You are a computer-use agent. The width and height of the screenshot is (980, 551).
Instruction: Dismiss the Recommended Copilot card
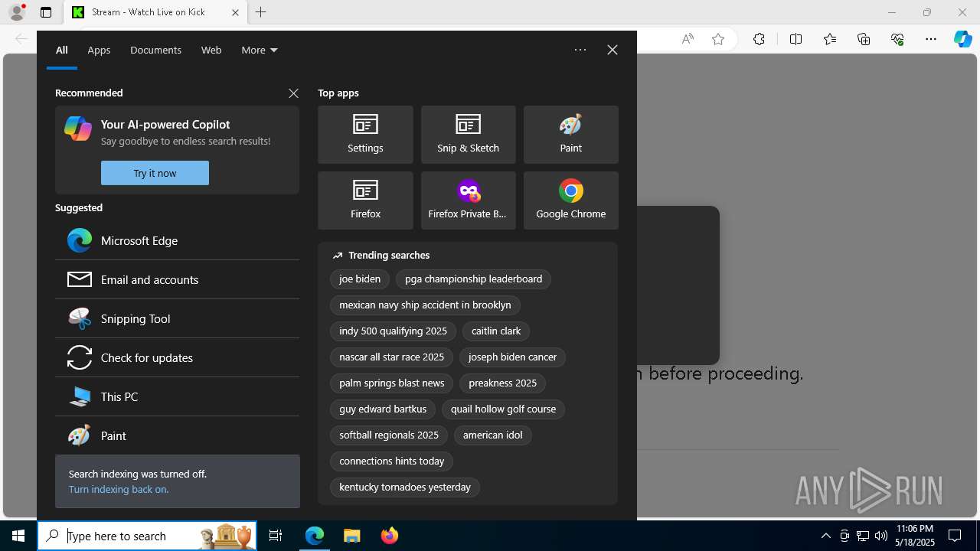[293, 93]
